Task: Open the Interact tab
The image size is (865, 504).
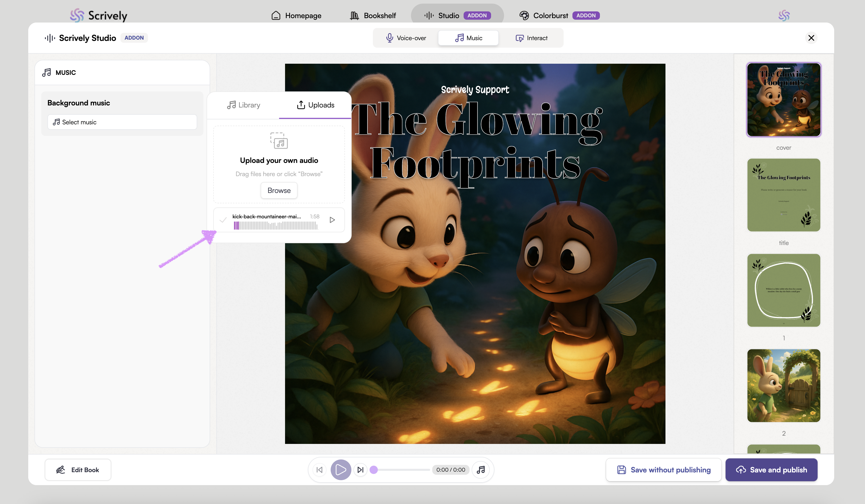Action: (531, 38)
